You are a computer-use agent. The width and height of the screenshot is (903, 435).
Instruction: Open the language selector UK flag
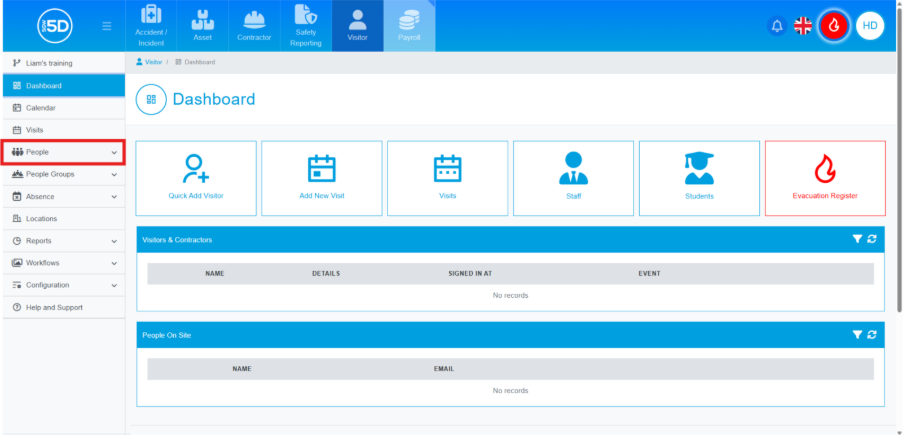coord(803,26)
